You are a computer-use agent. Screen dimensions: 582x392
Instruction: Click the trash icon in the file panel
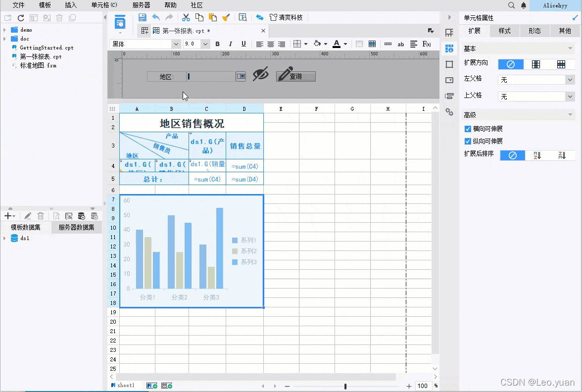click(x=59, y=18)
